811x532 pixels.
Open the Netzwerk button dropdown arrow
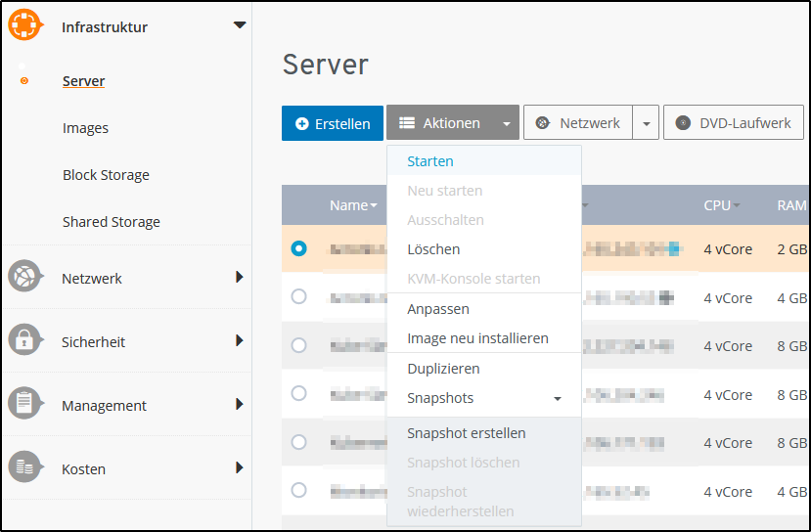coord(646,122)
